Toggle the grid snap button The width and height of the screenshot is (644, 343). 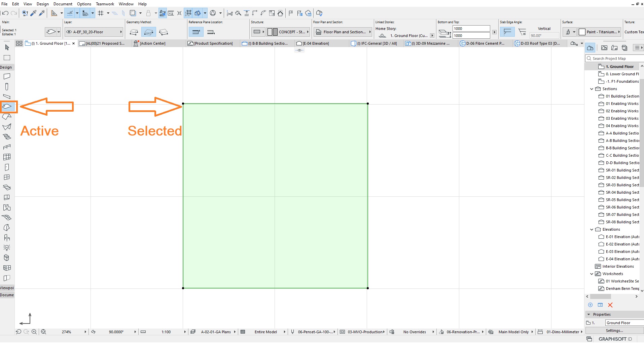pyautogui.click(x=101, y=13)
